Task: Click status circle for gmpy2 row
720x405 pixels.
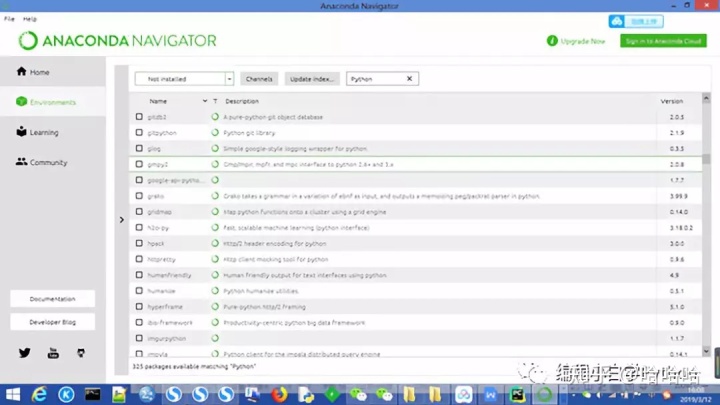Action: point(215,164)
